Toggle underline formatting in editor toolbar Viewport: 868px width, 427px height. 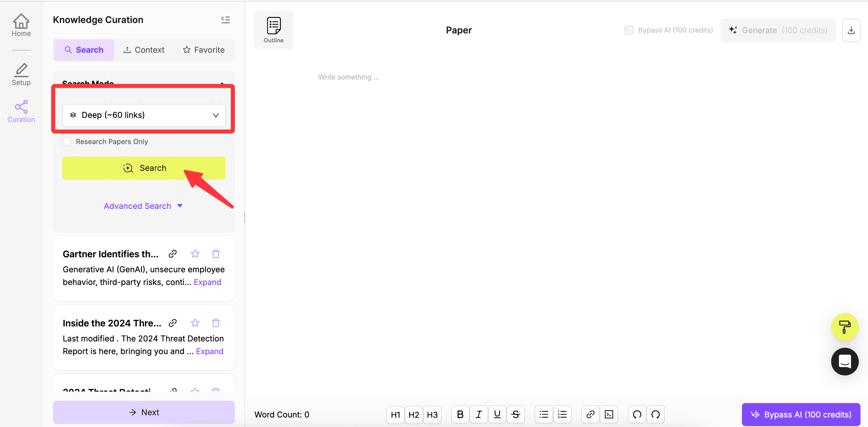[x=497, y=414]
